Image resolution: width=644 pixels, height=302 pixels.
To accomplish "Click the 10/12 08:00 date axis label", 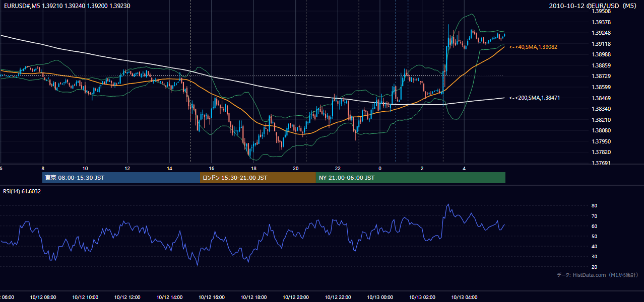I will coord(43,297).
